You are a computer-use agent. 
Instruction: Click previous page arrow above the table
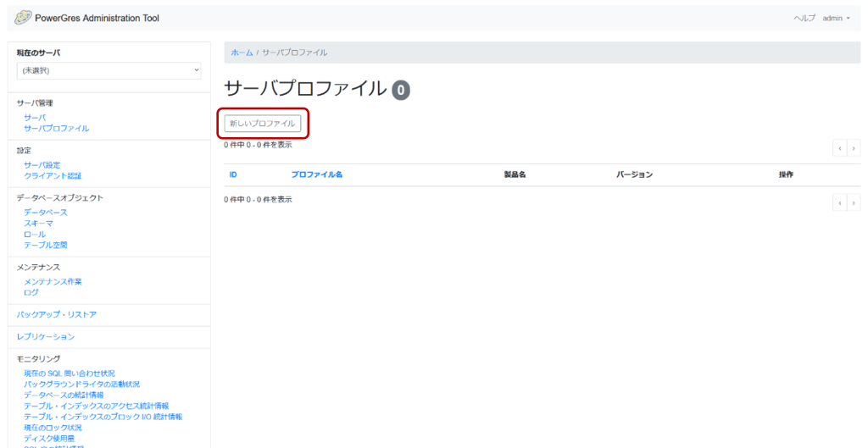840,148
